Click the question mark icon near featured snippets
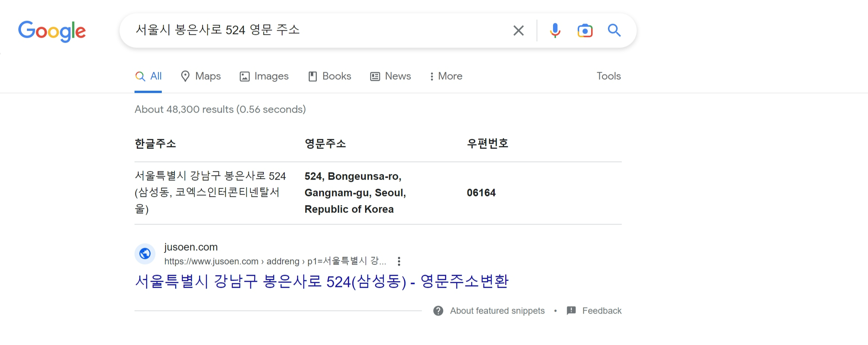The height and width of the screenshot is (345, 868). click(x=439, y=310)
